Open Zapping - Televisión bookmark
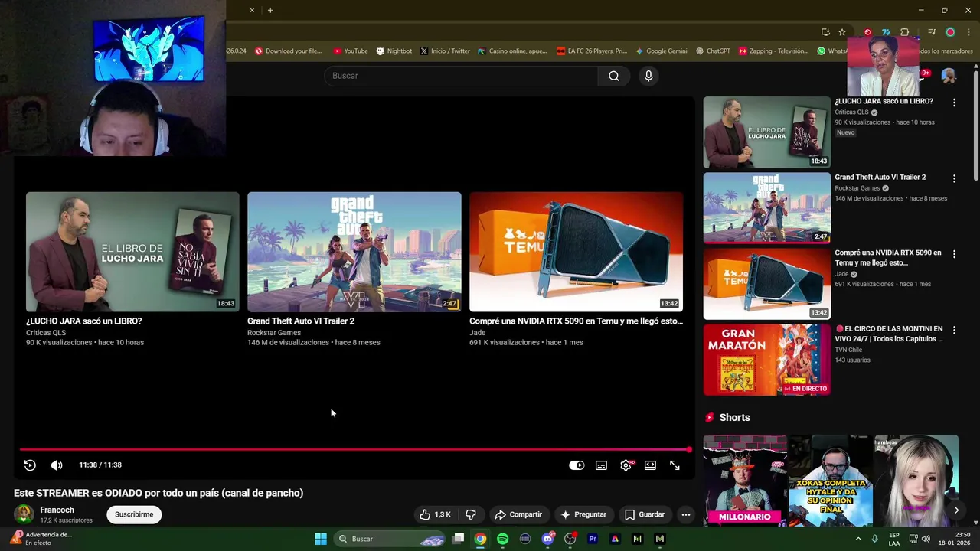This screenshot has width=980, height=551. pos(773,51)
